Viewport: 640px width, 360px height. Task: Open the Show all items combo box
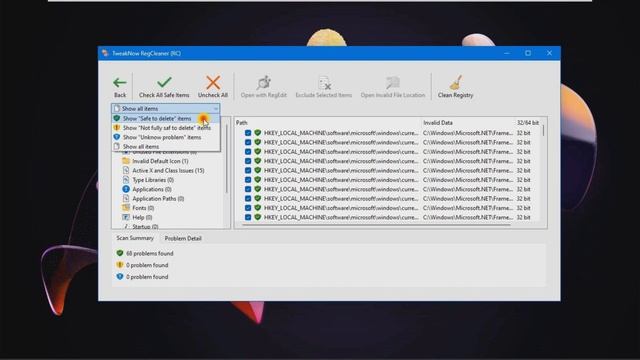pos(166,109)
